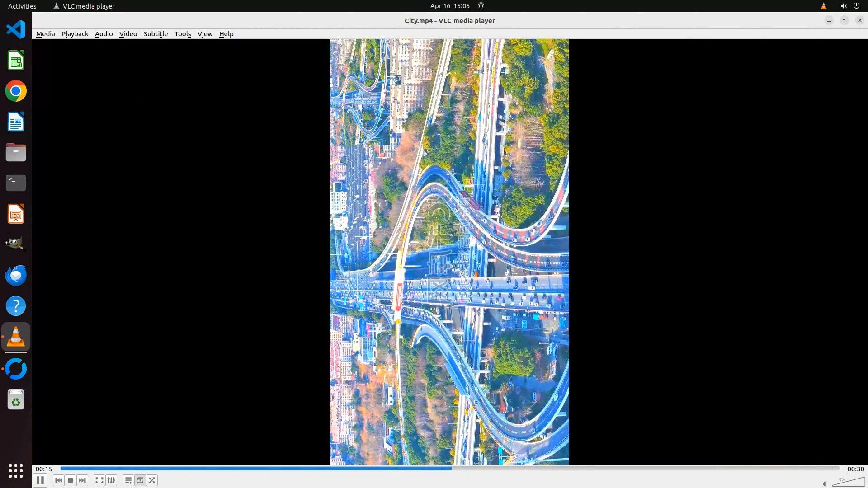
Task: Open Thunderbird from the dock
Action: point(16,275)
